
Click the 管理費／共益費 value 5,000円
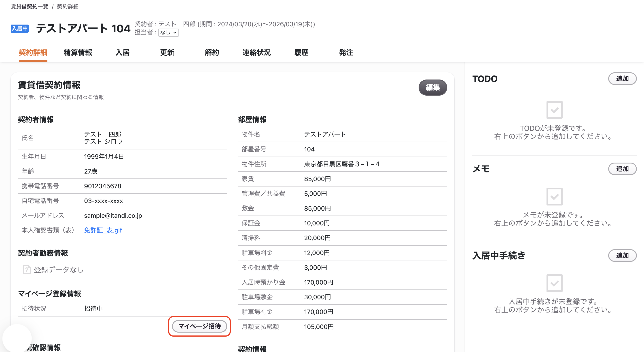click(316, 193)
